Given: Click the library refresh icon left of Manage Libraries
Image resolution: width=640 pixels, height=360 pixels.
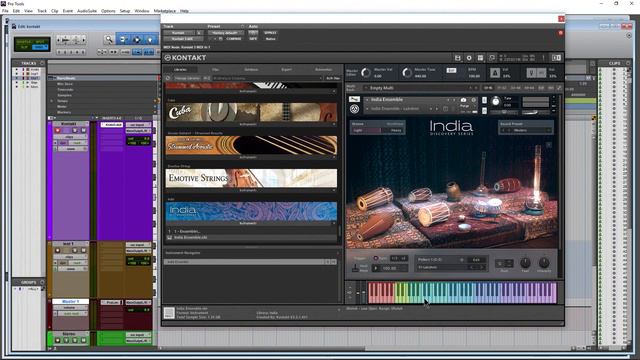Looking at the screenshot, I should [x=168, y=78].
